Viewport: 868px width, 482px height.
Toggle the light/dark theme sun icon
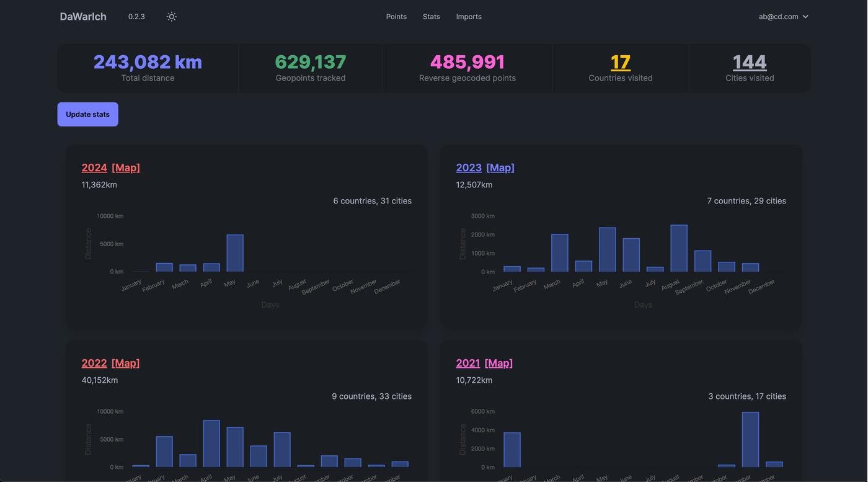pos(172,17)
